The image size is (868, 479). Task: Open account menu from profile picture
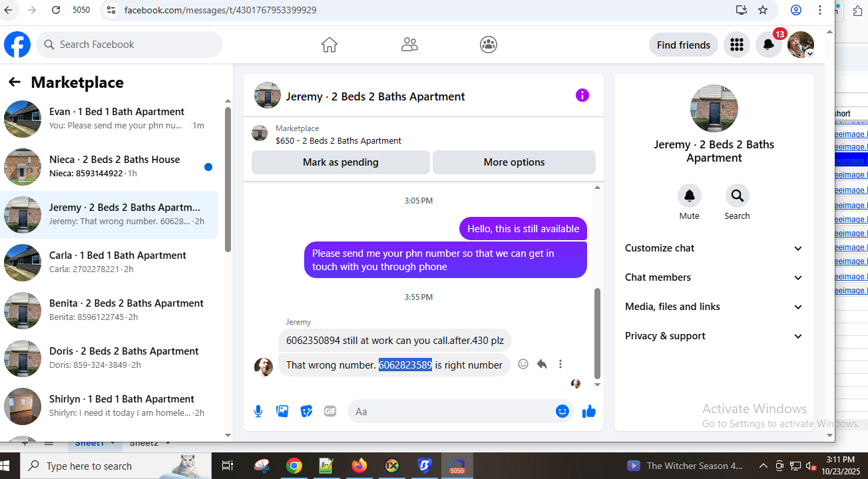click(x=800, y=45)
